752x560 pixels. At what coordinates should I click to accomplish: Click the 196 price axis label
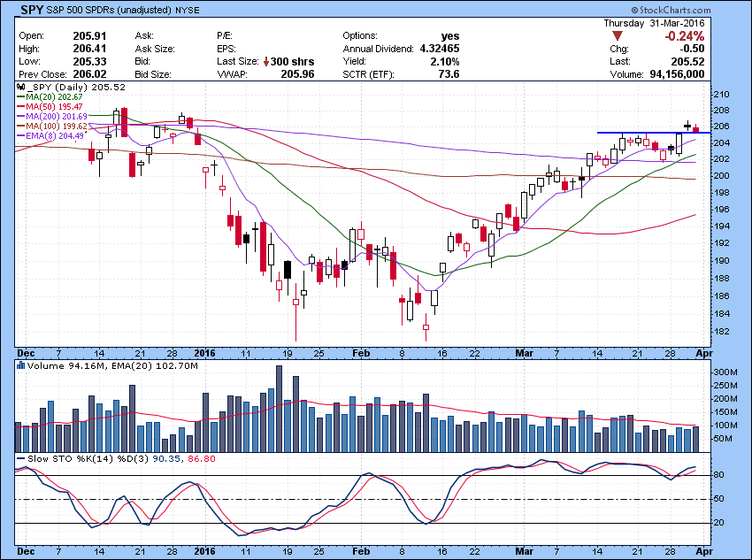pyautogui.click(x=721, y=210)
